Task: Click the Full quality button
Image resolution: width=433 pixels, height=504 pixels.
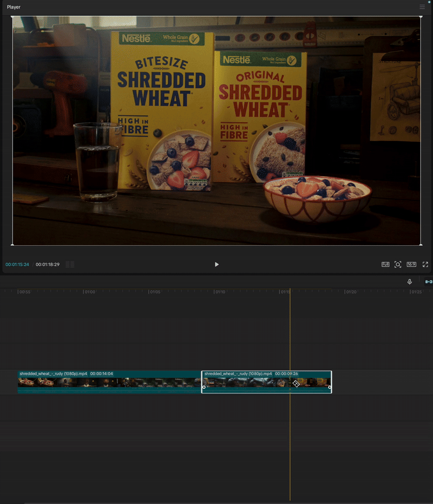Action: tap(385, 264)
